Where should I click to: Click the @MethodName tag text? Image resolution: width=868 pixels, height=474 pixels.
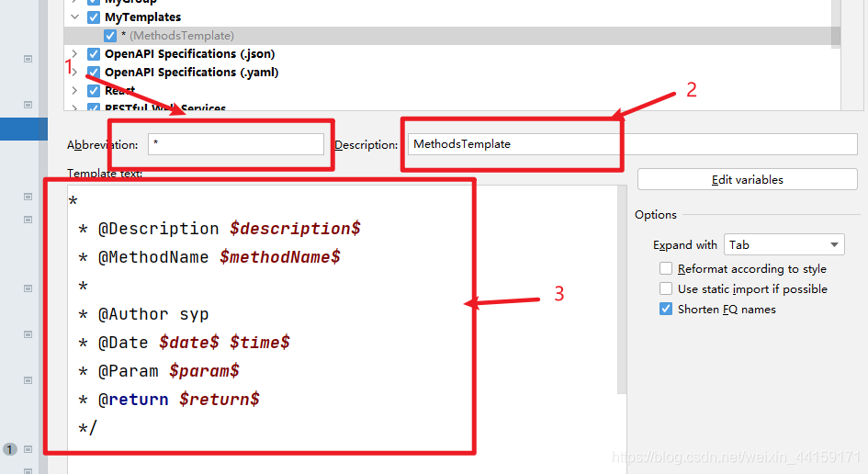[153, 257]
